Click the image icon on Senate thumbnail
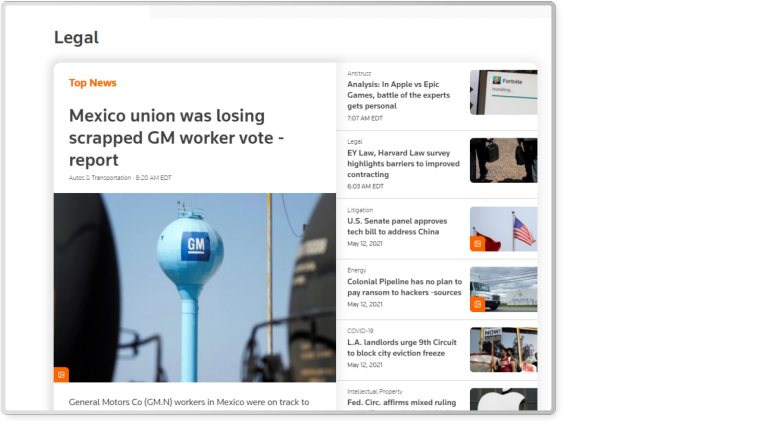Screen dimensions: 768x432 [x=478, y=244]
